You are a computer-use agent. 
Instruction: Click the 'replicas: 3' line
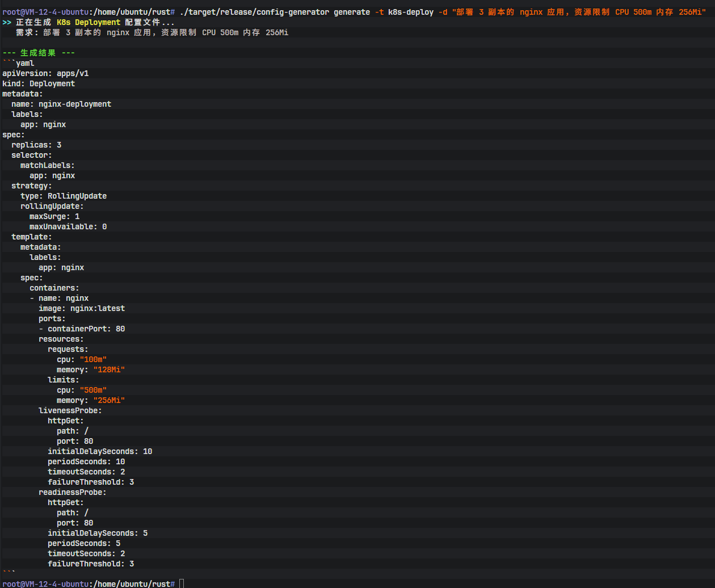click(36, 145)
